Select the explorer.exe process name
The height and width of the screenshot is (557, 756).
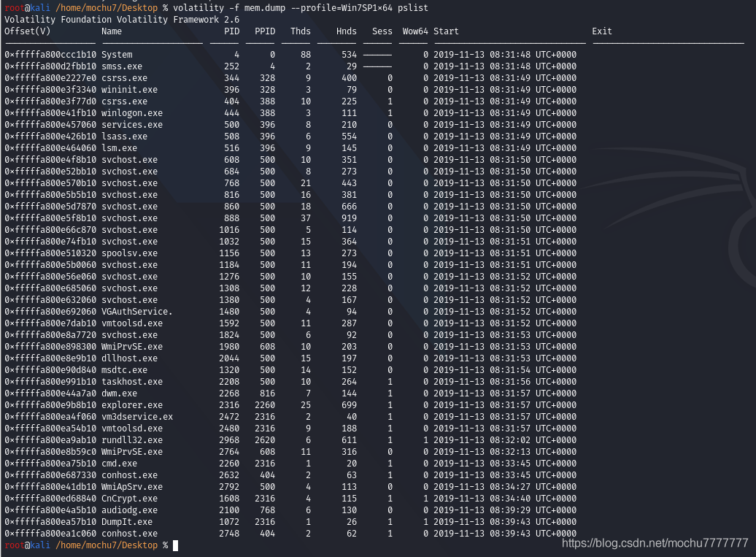coord(132,405)
